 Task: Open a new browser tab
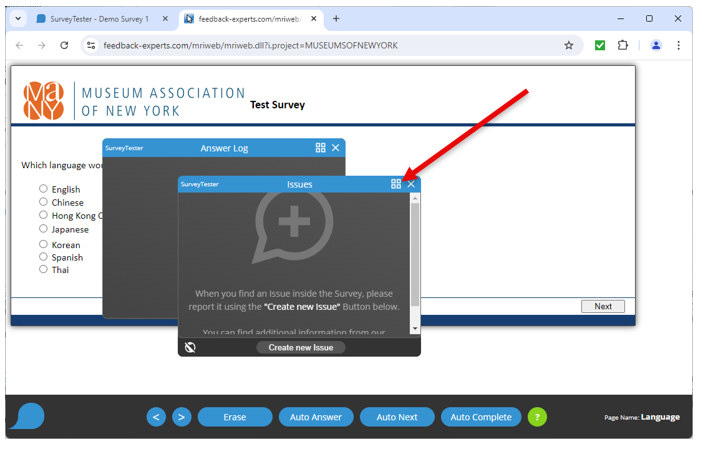click(336, 19)
